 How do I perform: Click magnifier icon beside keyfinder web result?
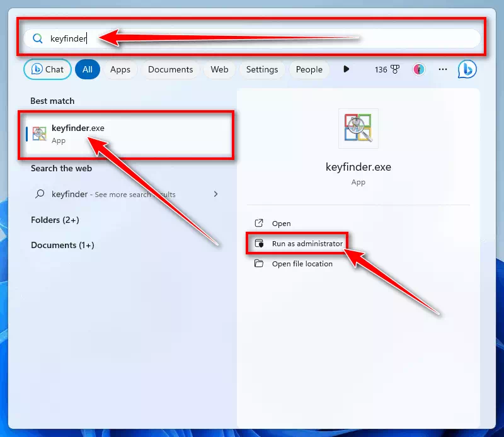[40, 194]
